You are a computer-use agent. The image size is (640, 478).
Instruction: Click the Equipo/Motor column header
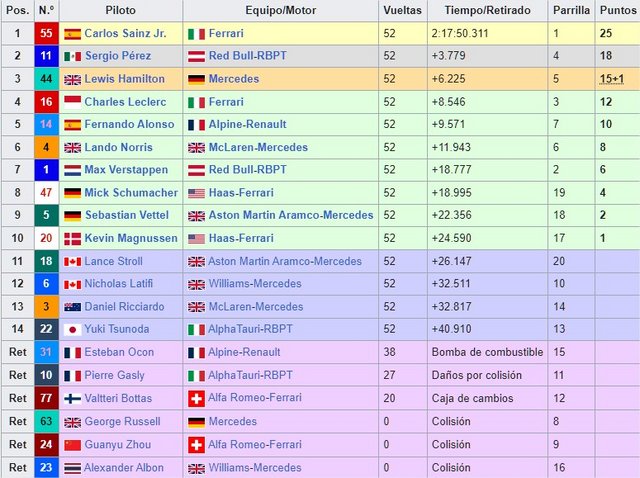tap(281, 10)
